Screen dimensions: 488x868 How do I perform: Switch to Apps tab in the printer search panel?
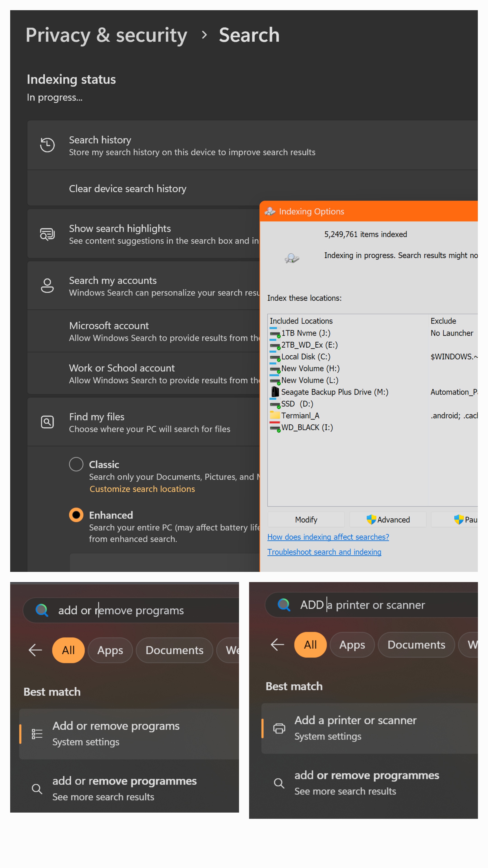coord(352,645)
